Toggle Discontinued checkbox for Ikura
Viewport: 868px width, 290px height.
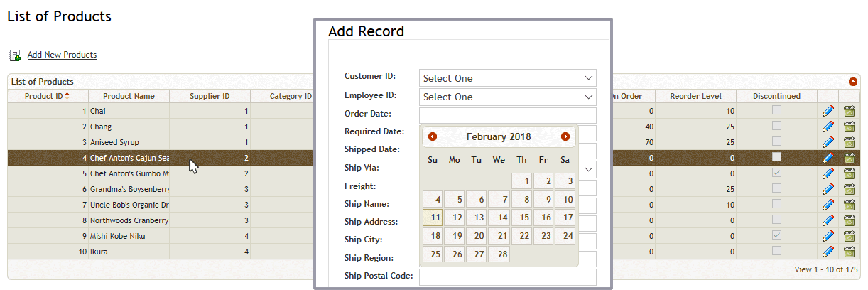(777, 252)
